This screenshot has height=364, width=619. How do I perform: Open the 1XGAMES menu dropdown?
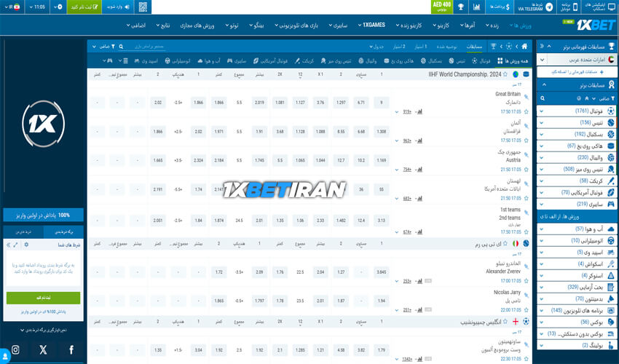point(371,25)
